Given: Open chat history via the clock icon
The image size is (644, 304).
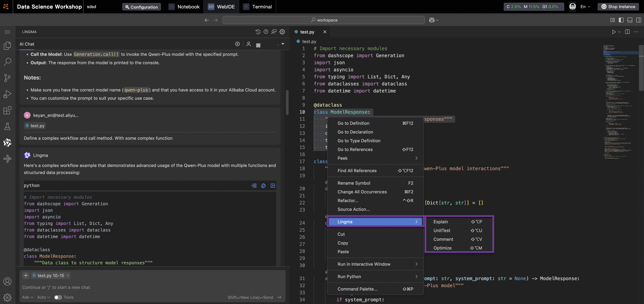Looking at the screenshot, I should click(x=258, y=31).
